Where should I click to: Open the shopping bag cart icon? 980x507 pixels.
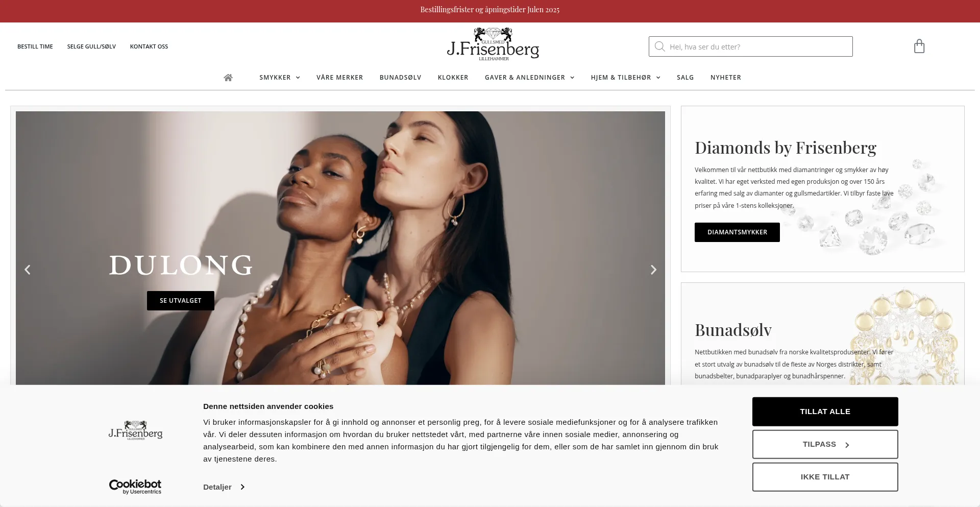click(919, 46)
